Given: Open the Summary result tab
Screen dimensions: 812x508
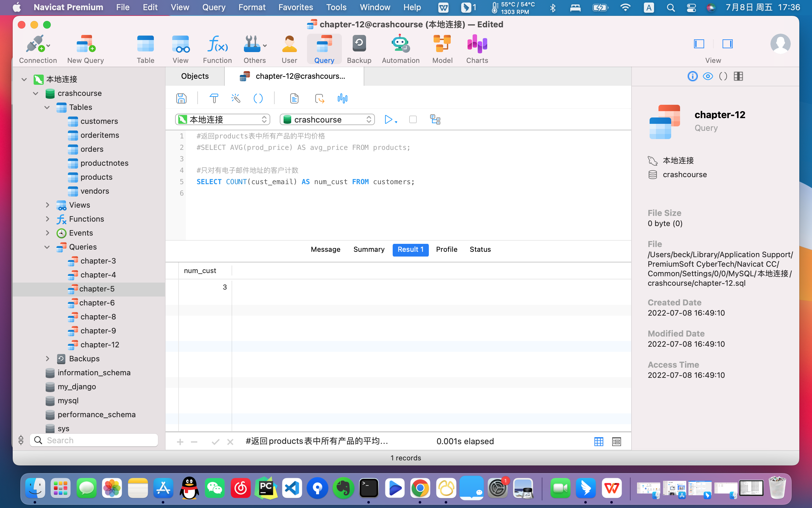Looking at the screenshot, I should [x=369, y=250].
